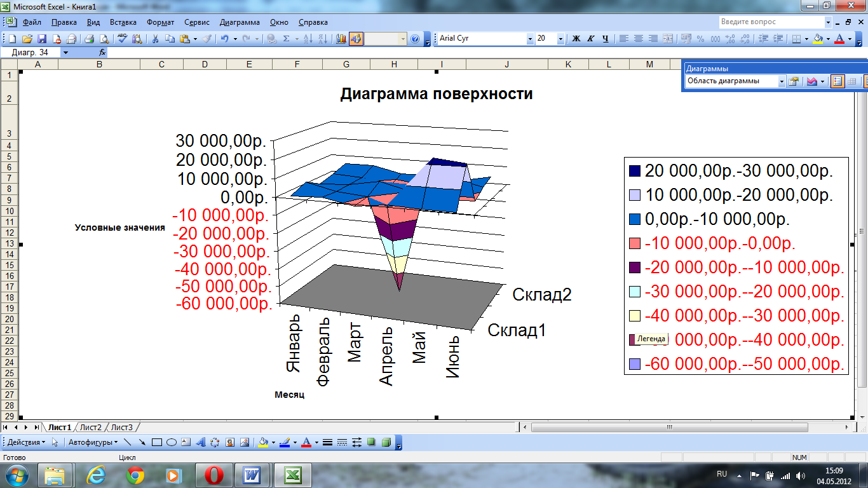Expand the zoom combo box on standard toolbar
The width and height of the screenshot is (868, 488).
click(403, 39)
